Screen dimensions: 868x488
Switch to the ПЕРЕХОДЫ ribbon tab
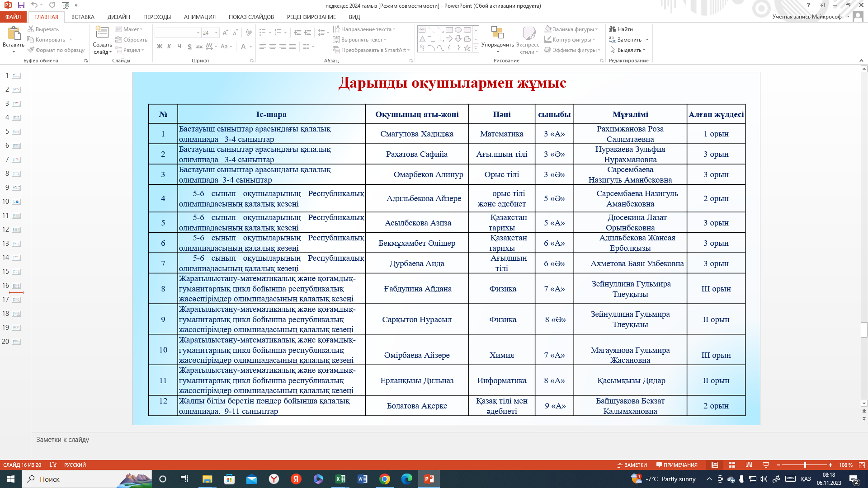click(157, 17)
